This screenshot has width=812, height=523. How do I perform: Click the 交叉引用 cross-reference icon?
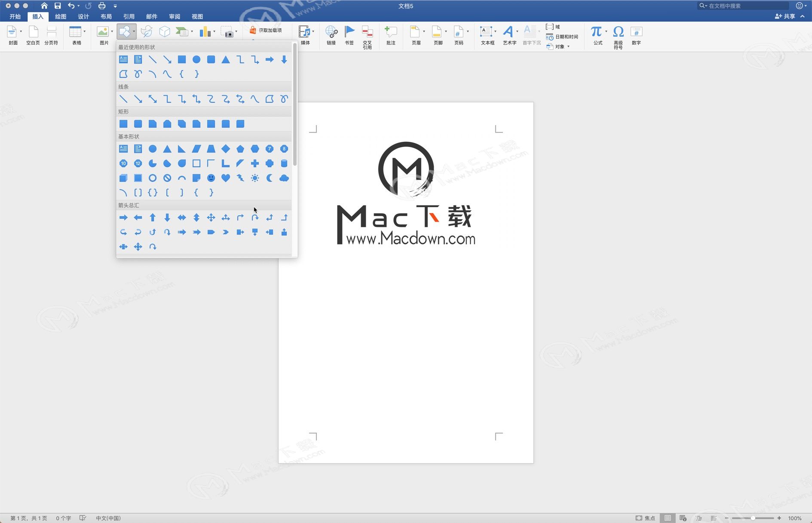tap(367, 37)
